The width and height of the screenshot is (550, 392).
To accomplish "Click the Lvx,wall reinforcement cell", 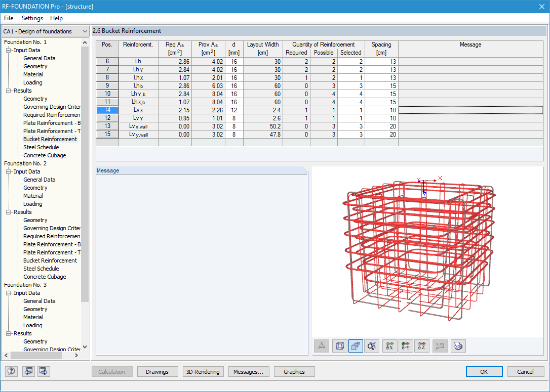I will point(138,126).
